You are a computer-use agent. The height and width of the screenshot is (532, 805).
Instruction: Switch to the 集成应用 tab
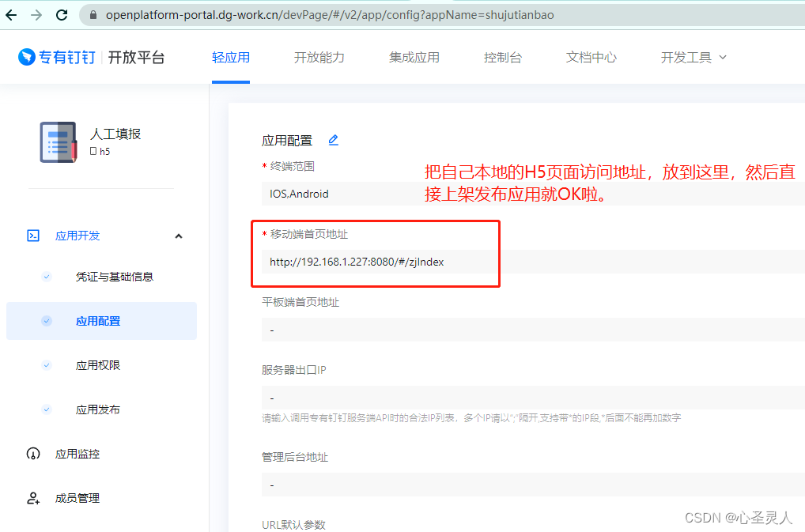(x=414, y=57)
